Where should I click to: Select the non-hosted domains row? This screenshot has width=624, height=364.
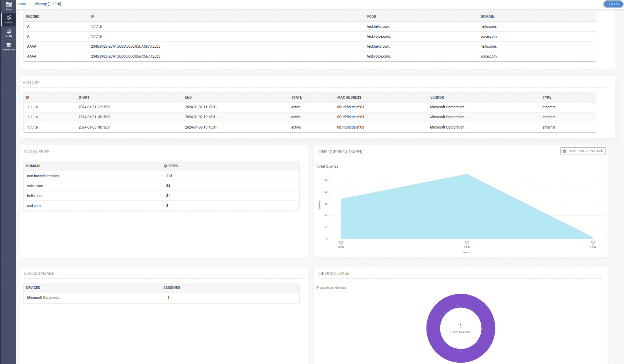pyautogui.click(x=161, y=176)
